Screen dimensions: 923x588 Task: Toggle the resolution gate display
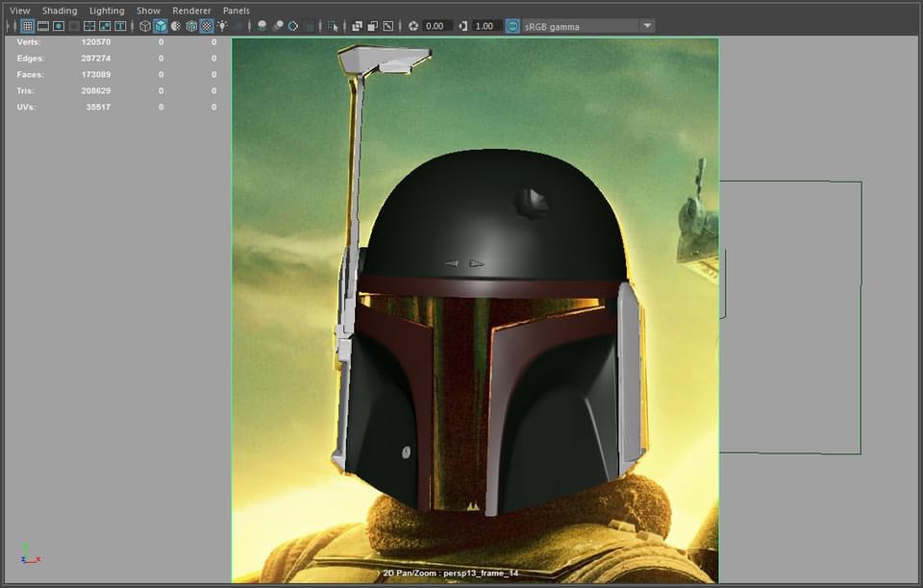pos(59,26)
